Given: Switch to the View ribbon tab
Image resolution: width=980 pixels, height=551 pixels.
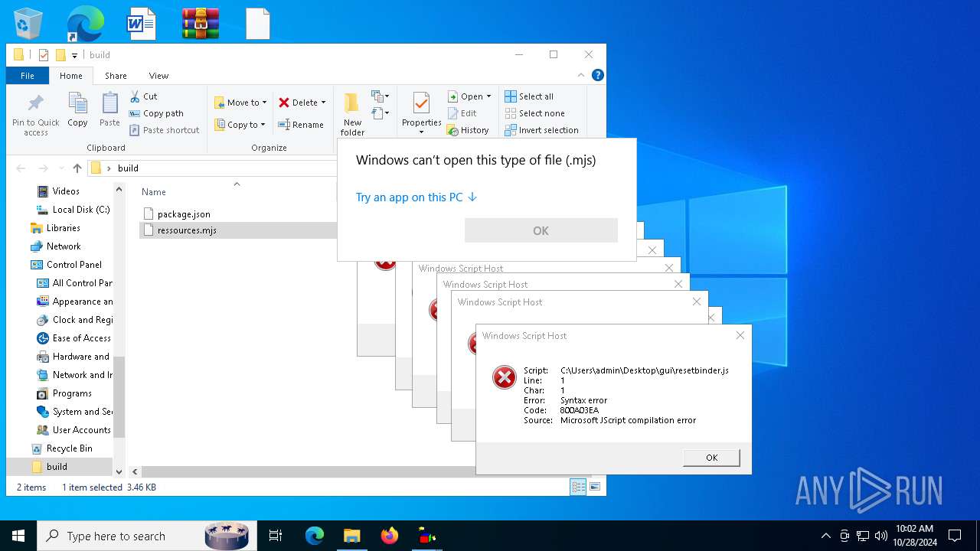Looking at the screenshot, I should (158, 76).
